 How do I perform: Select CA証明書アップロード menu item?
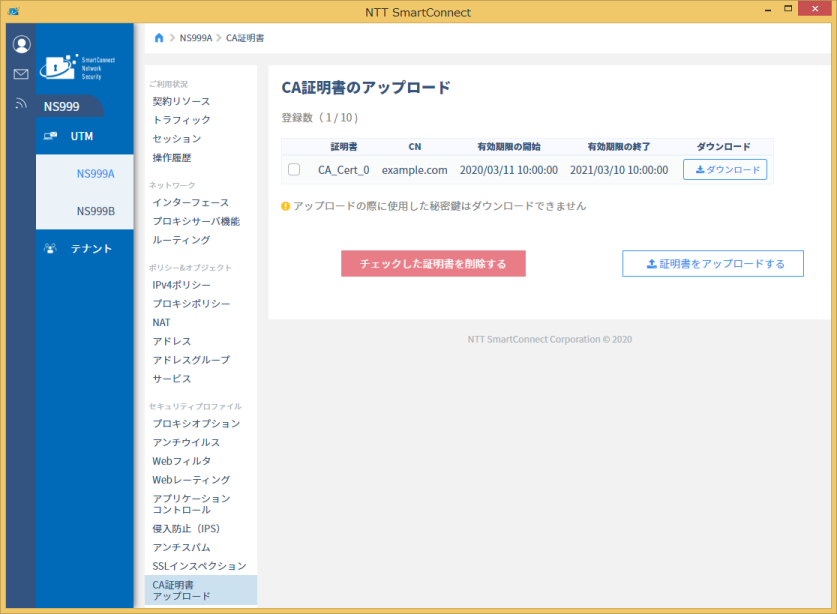201,590
